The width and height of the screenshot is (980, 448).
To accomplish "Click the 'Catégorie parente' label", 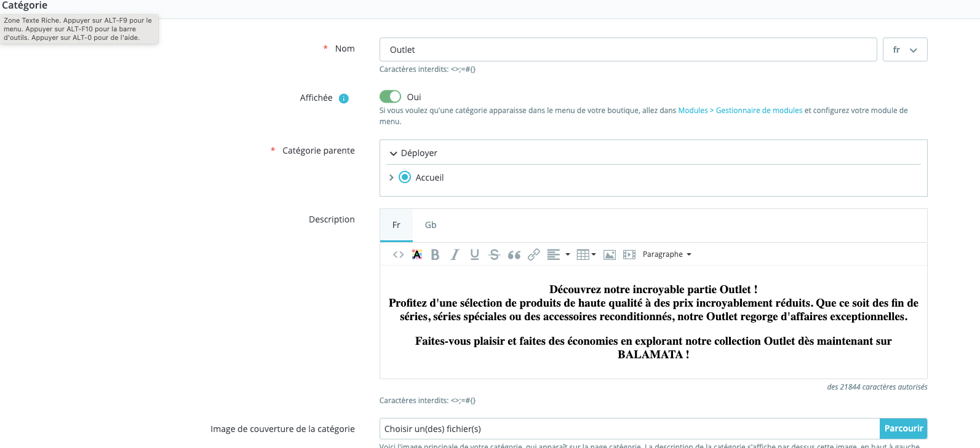I will tap(319, 151).
